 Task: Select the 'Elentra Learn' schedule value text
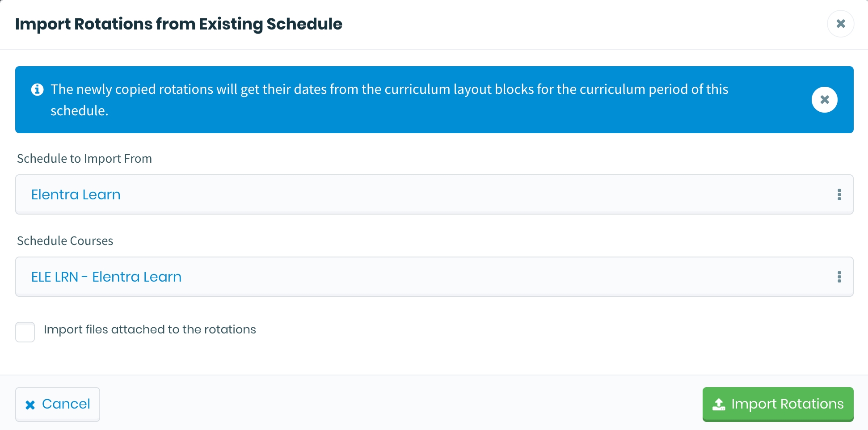(76, 194)
